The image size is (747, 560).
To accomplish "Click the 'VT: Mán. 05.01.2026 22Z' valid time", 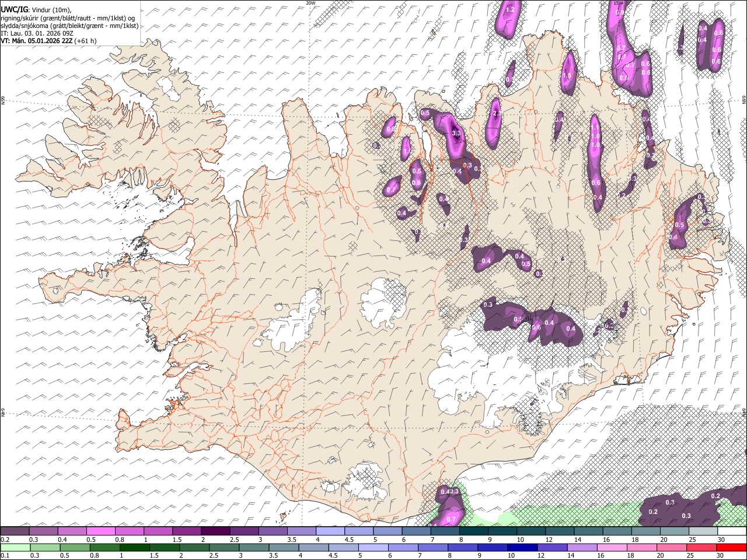I will point(36,41).
